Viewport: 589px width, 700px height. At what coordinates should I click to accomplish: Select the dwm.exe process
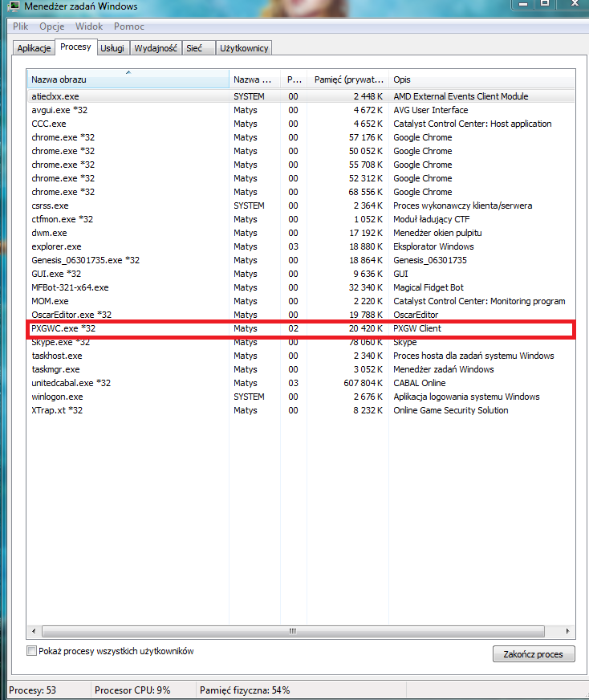pyautogui.click(x=301, y=233)
